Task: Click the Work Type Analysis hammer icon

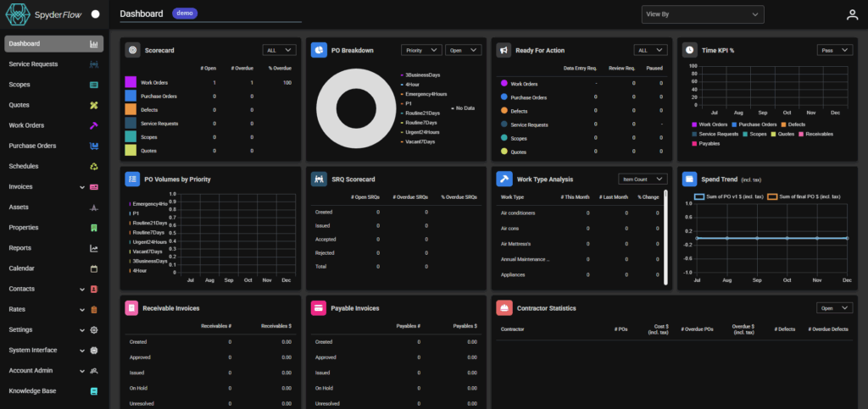Action: point(504,180)
